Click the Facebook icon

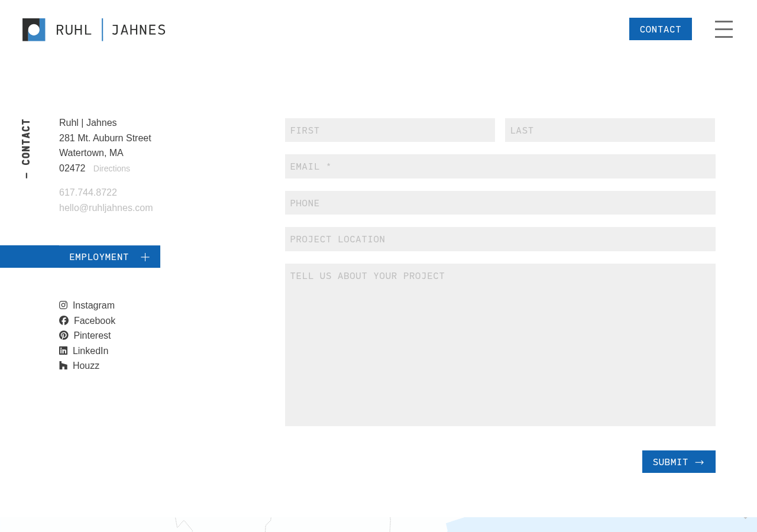tap(64, 320)
